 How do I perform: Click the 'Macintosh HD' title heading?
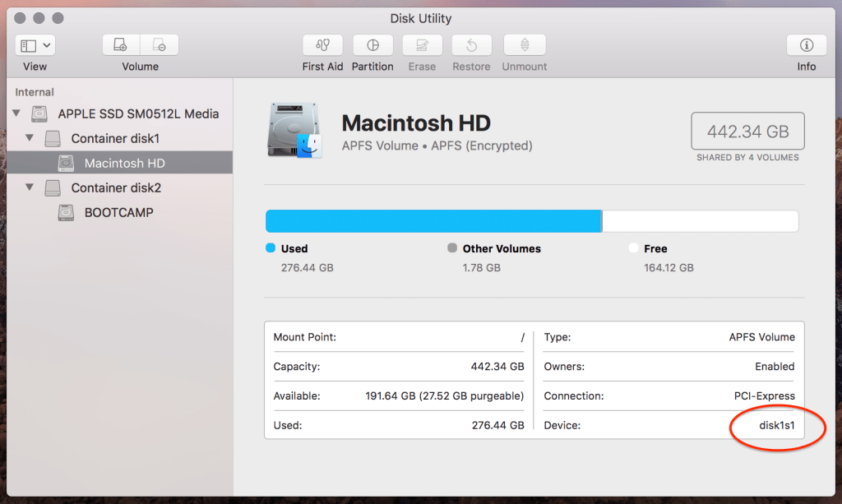pos(416,123)
